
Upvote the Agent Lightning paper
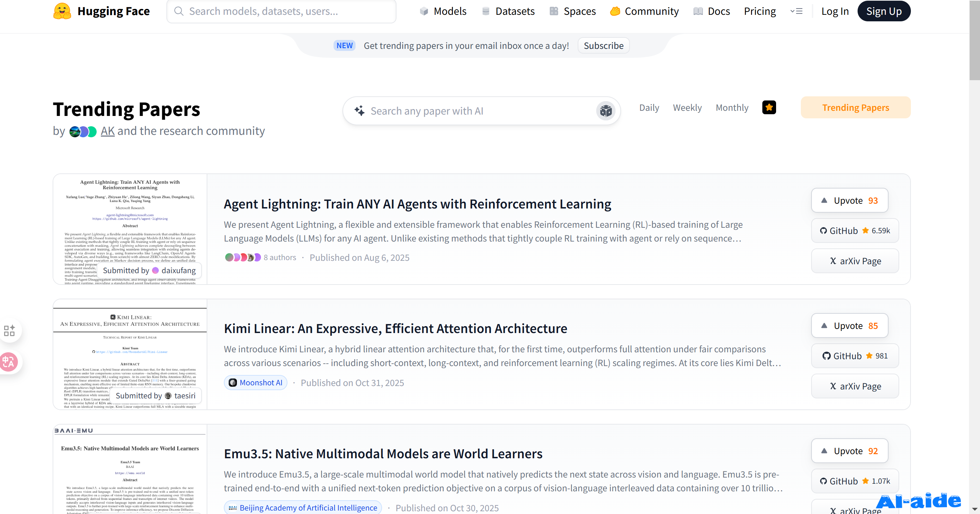tap(850, 200)
